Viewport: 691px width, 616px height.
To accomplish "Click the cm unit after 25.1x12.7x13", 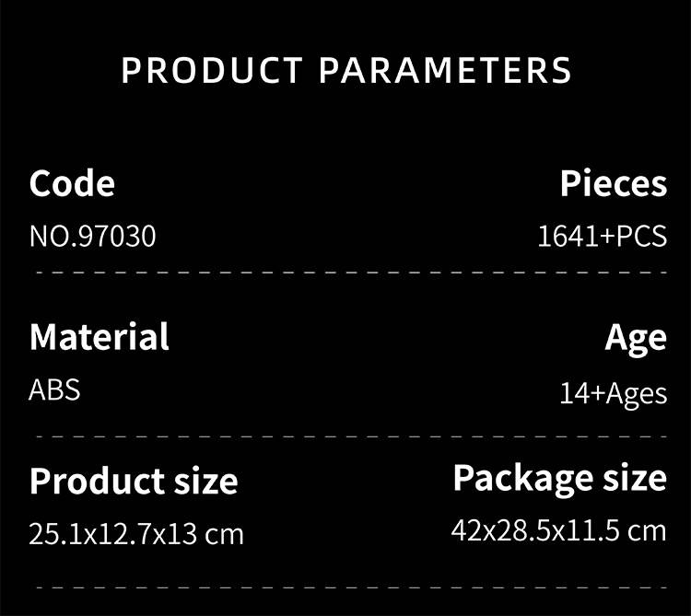I will click(x=224, y=533).
